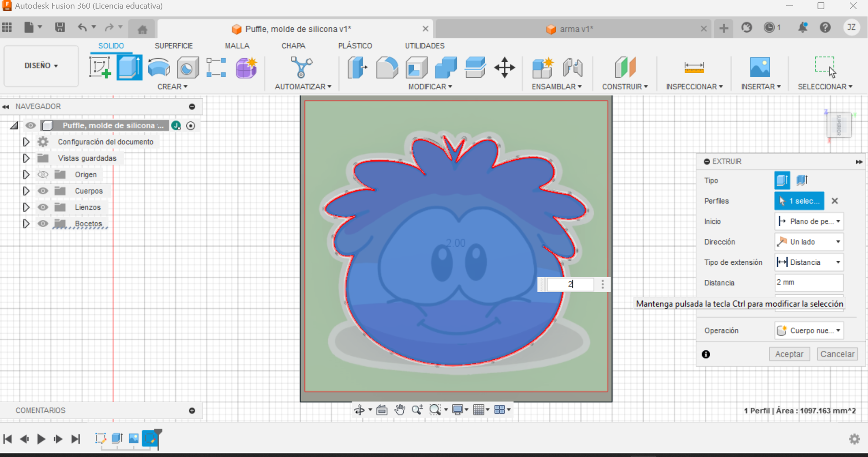
Task: Clear the profile selection X
Action: coord(835,201)
